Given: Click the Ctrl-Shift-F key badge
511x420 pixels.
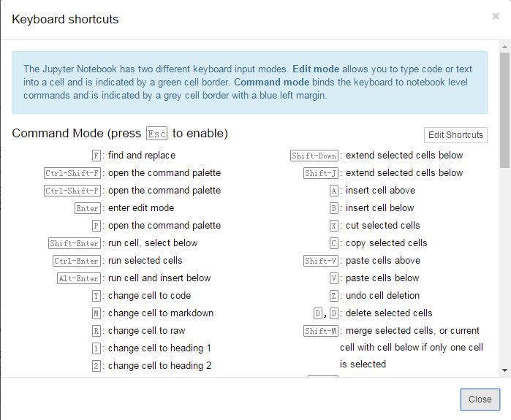Looking at the screenshot, I should pyautogui.click(x=73, y=173).
